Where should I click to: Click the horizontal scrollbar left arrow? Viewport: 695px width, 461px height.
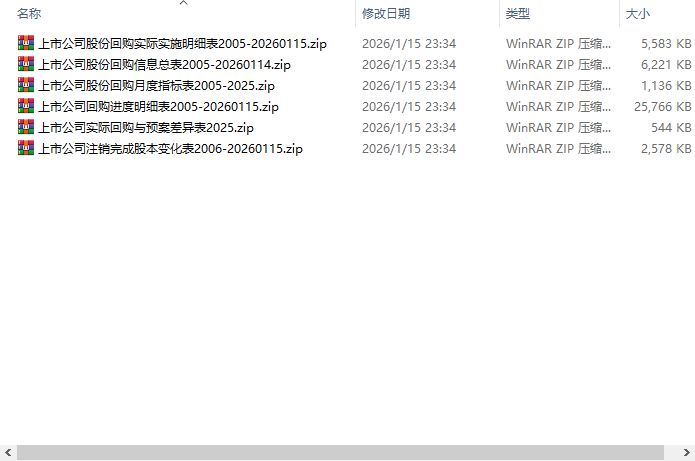point(8,453)
